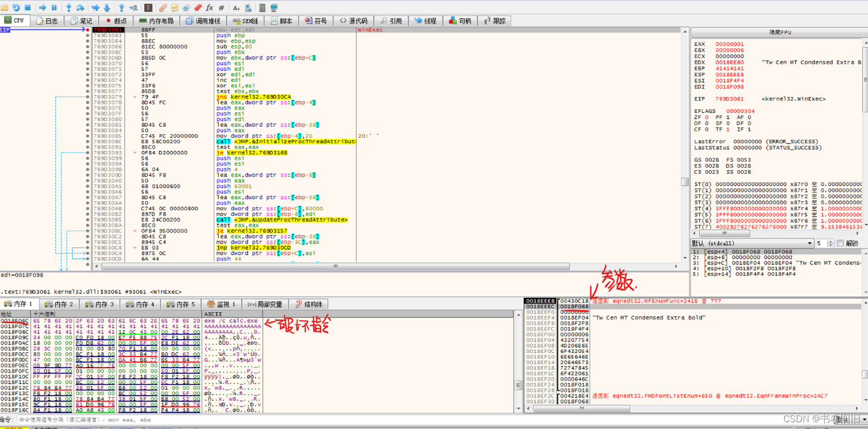Click the EIP register value 769D3061
This screenshot has width=868, height=429.
point(730,99)
